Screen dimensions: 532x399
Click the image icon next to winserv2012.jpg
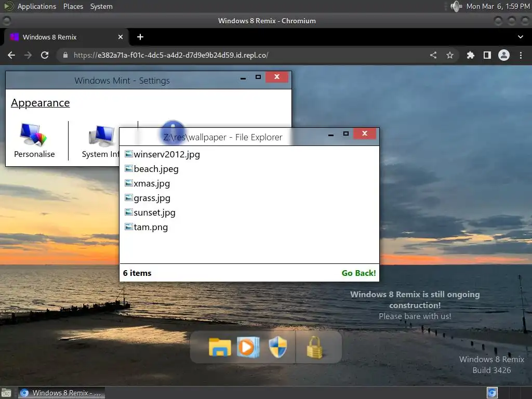[x=129, y=154]
